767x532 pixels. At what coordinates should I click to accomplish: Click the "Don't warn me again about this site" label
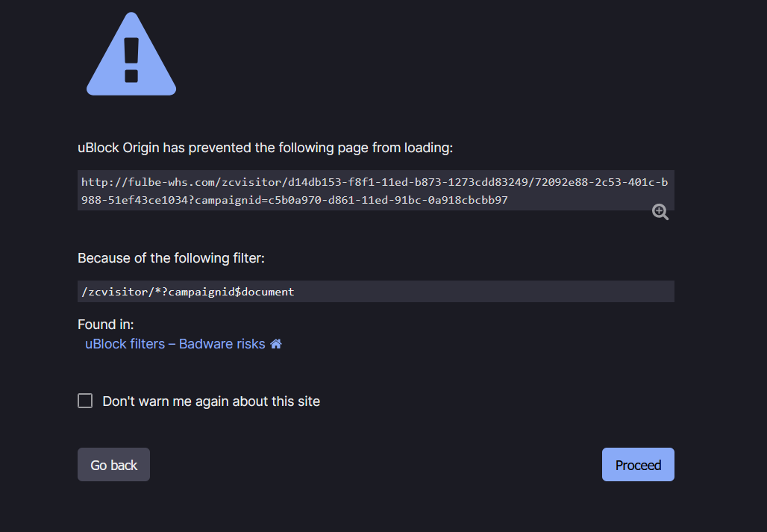pos(211,401)
